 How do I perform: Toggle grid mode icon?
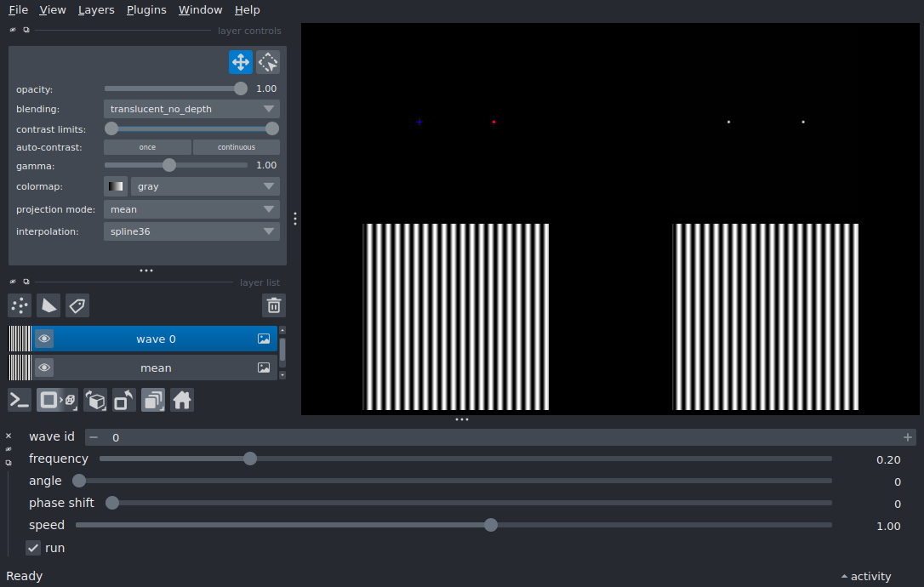(153, 400)
